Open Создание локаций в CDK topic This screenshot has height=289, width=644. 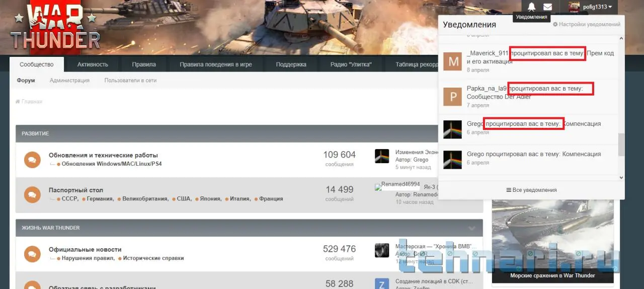click(x=434, y=281)
